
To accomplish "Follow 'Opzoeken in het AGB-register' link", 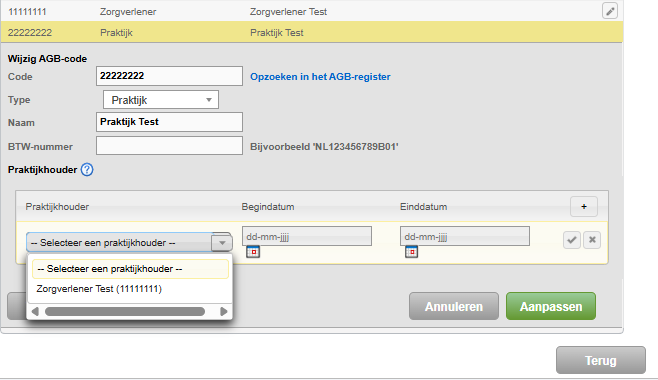I will [320, 77].
